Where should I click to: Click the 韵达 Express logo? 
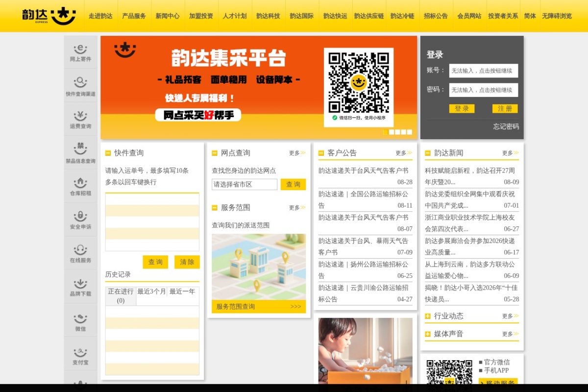coord(49,16)
